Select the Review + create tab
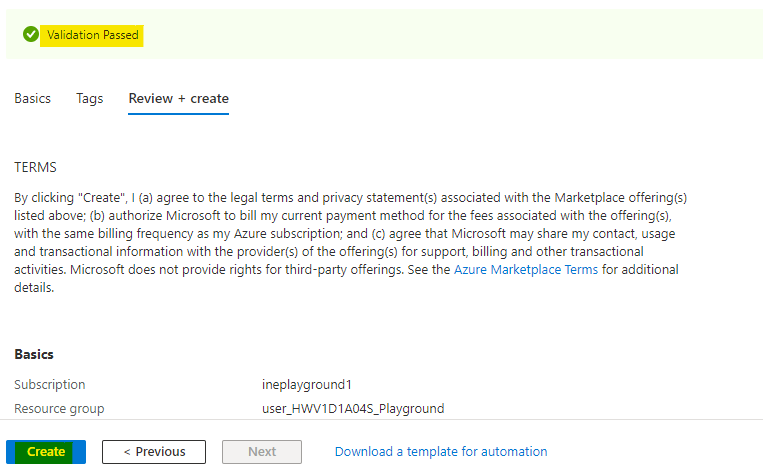 [178, 99]
